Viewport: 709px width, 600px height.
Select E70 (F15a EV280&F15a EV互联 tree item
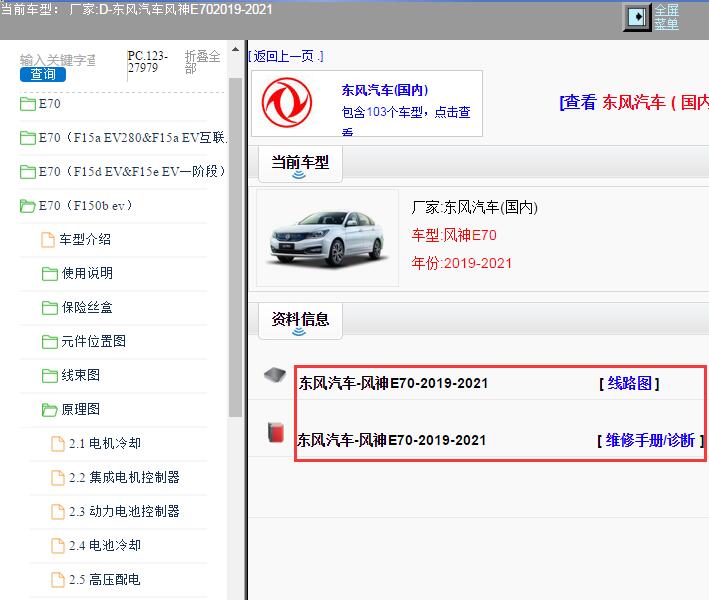tap(132, 137)
